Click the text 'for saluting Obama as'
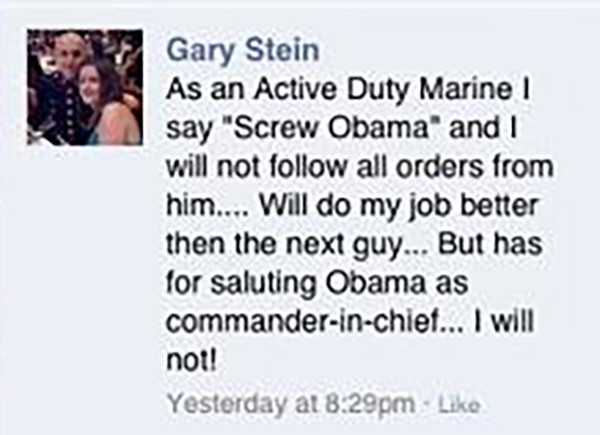Image resolution: width=600 pixels, height=435 pixels. [317, 284]
